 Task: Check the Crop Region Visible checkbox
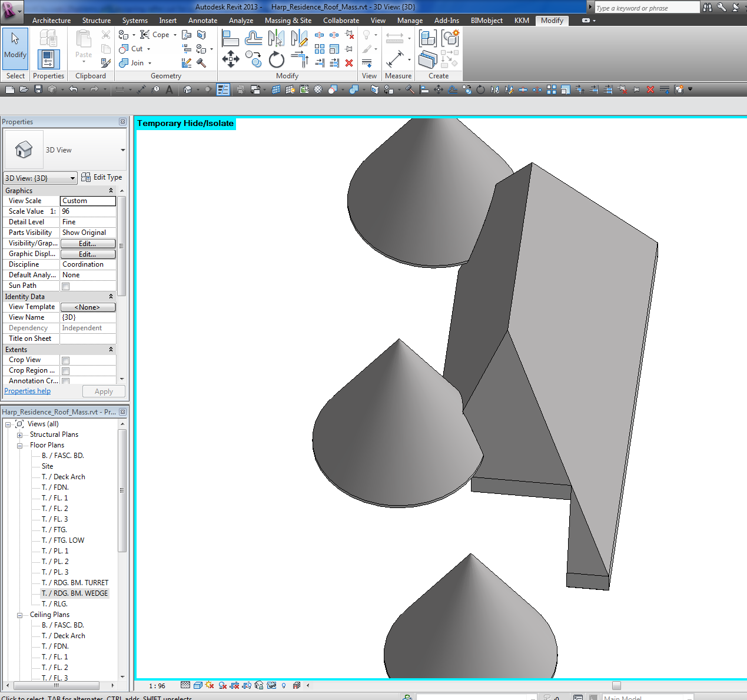click(66, 371)
